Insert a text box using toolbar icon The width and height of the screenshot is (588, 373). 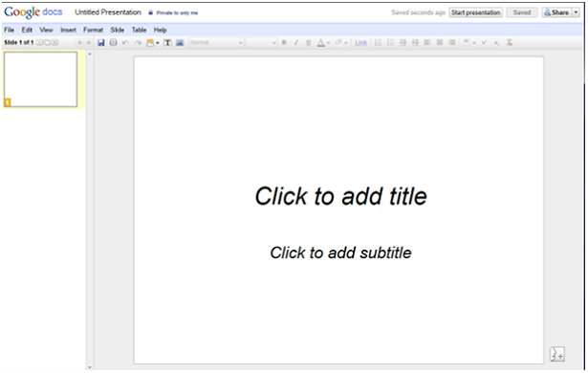(167, 43)
